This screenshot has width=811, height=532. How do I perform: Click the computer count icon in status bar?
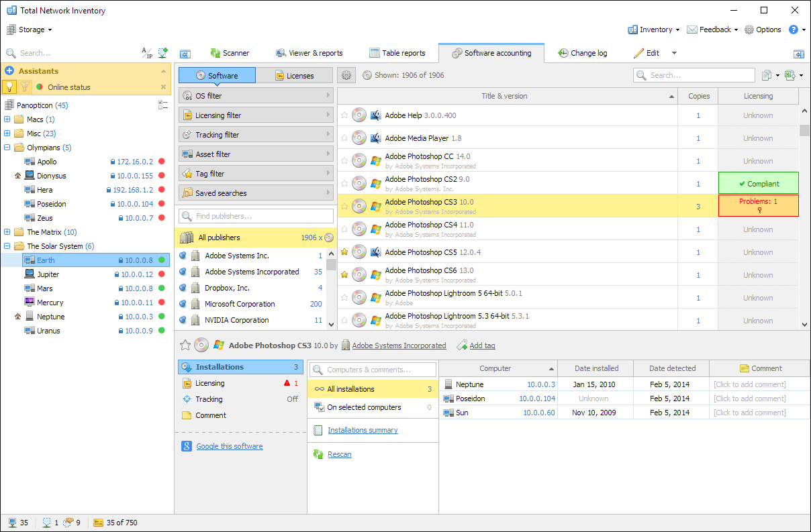[x=12, y=522]
